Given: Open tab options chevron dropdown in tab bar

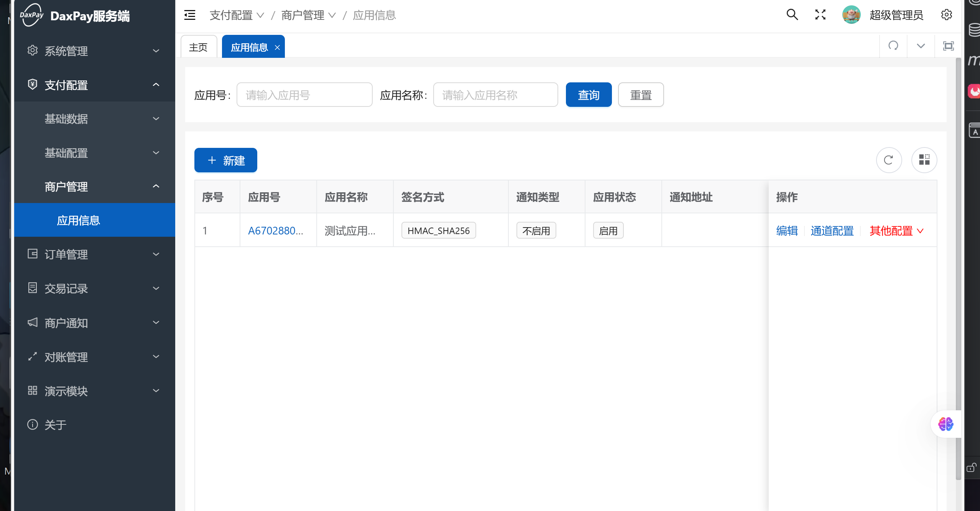Looking at the screenshot, I should click(x=921, y=46).
